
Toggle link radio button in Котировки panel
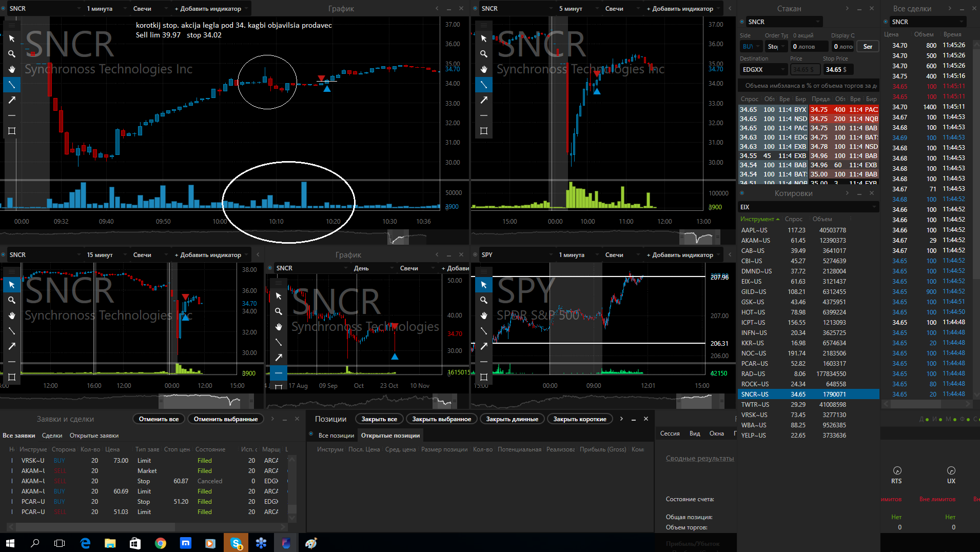(742, 193)
